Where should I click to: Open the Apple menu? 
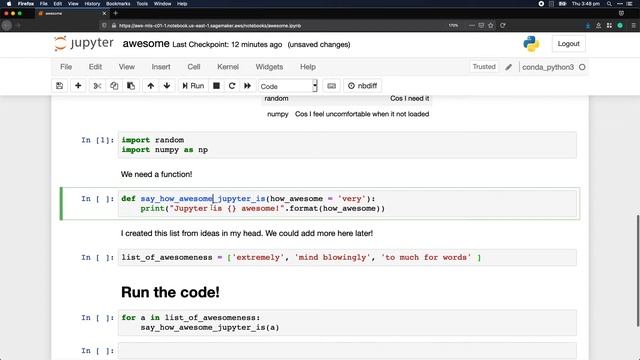[x=9, y=4]
